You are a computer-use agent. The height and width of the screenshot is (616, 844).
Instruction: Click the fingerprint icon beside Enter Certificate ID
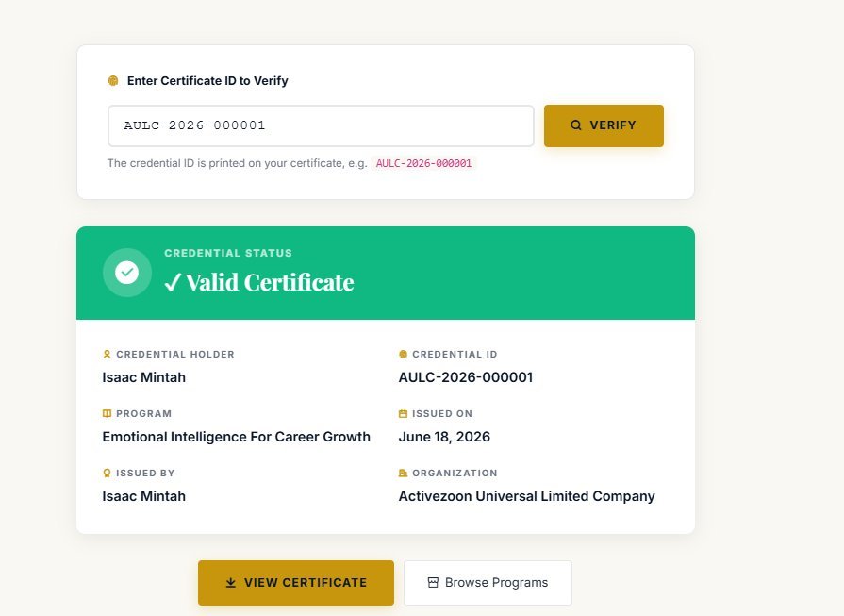[113, 81]
